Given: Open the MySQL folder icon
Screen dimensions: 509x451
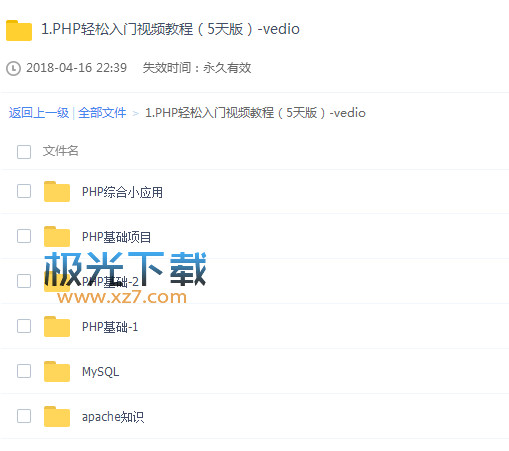Looking at the screenshot, I should [57, 371].
